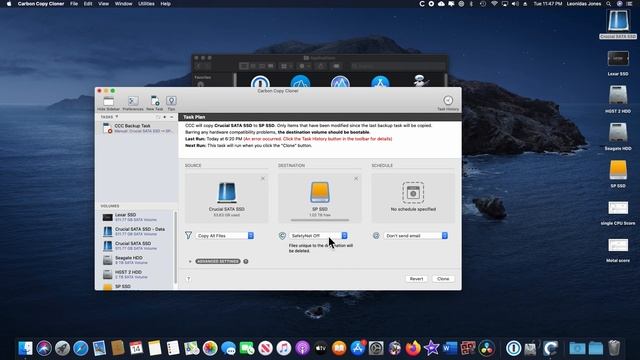Click the SafetyNet shield icon
Image resolution: width=640 pixels, height=360 pixels.
[282, 236]
